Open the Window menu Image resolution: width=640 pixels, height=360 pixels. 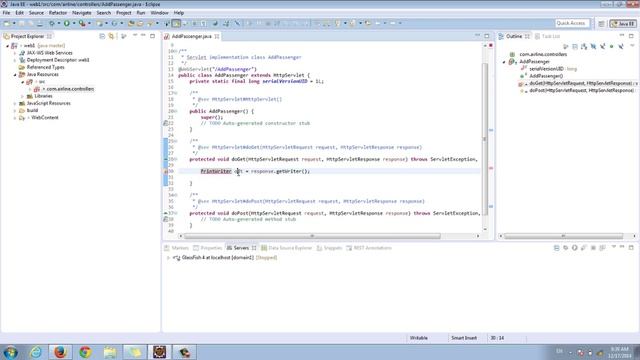159,13
